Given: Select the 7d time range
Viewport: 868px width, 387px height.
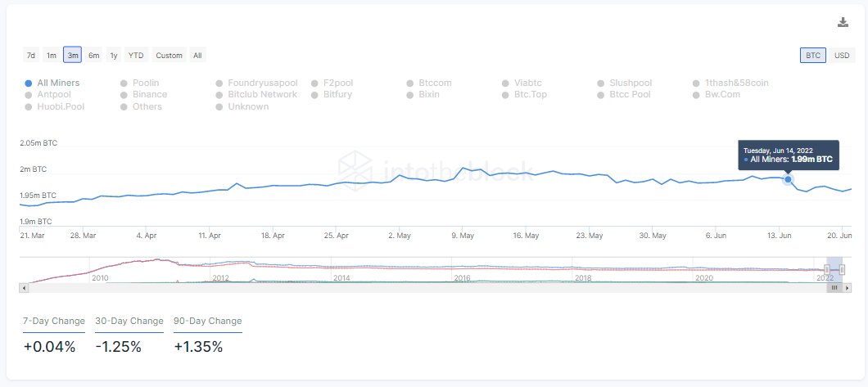Looking at the screenshot, I should pyautogui.click(x=31, y=56).
